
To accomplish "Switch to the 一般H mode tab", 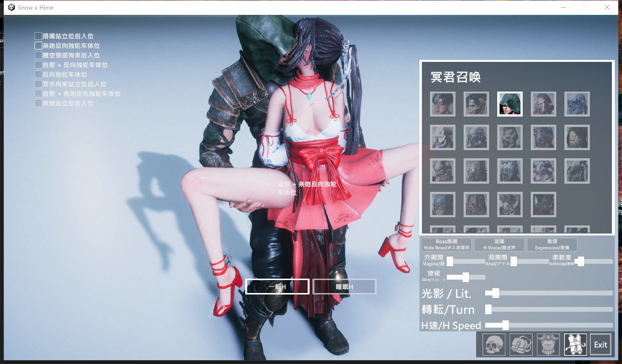I will (277, 287).
